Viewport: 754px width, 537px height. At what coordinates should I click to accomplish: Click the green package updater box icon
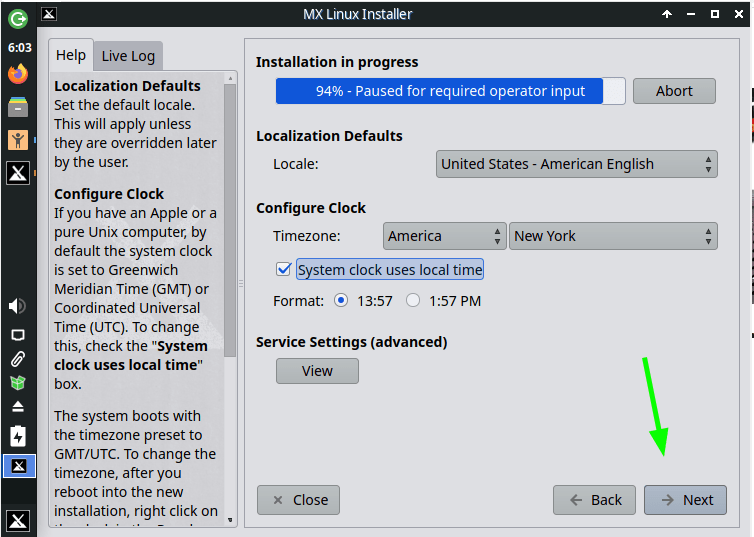click(x=18, y=383)
